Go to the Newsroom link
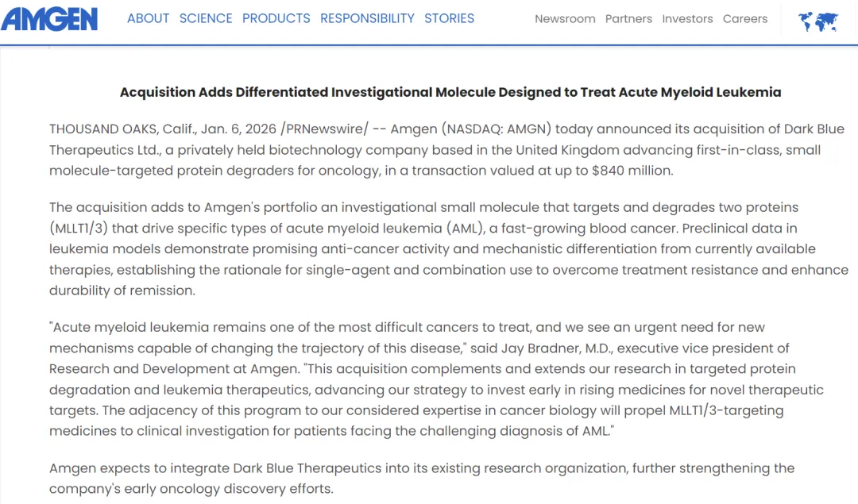This screenshot has height=504, width=858. click(x=565, y=19)
